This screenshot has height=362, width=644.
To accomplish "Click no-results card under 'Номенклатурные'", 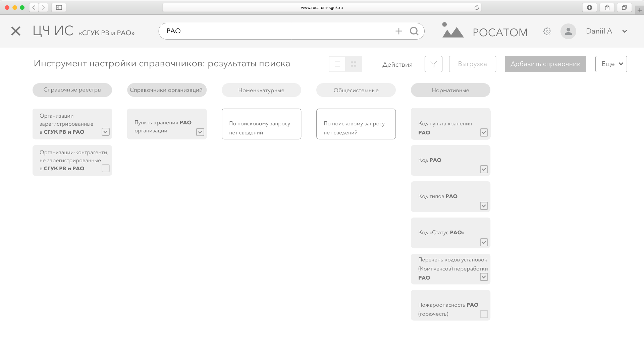I will pos(261,124).
